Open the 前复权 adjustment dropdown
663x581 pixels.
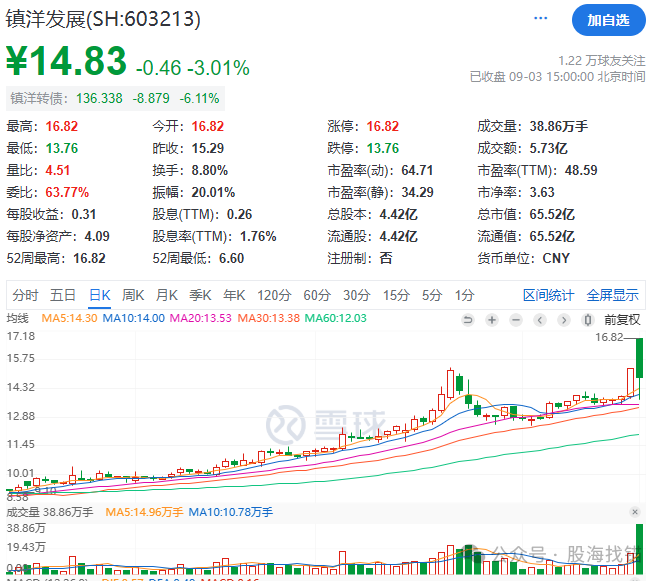pos(622,320)
